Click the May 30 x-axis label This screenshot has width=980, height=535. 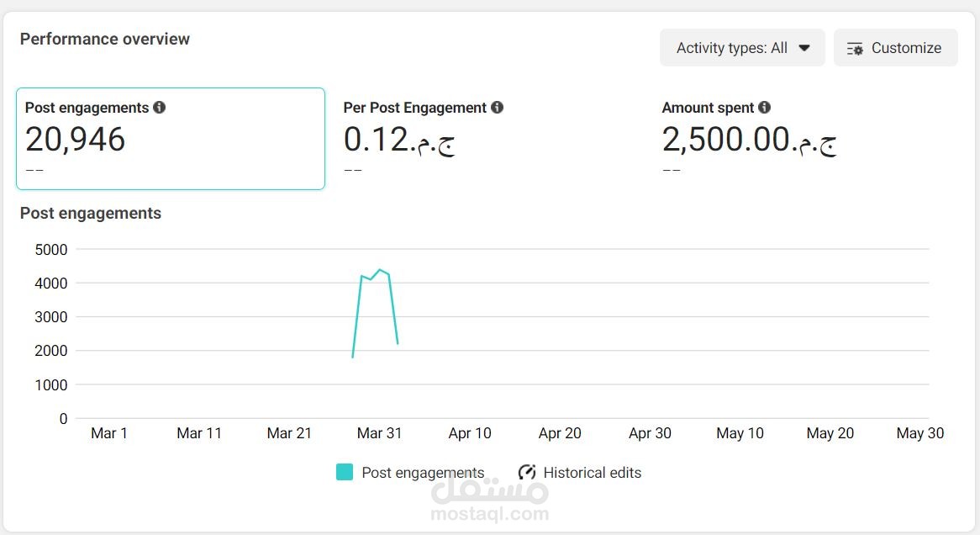click(x=920, y=433)
